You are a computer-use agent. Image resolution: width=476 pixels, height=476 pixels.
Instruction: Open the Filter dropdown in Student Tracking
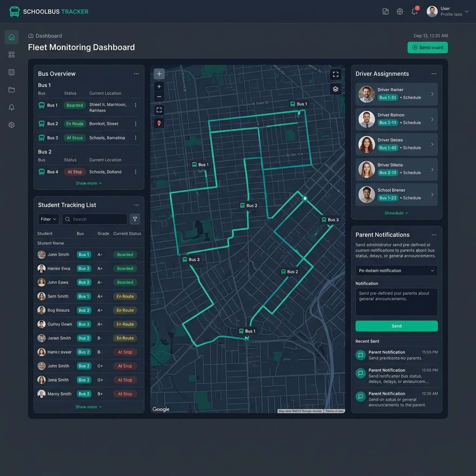click(x=48, y=219)
